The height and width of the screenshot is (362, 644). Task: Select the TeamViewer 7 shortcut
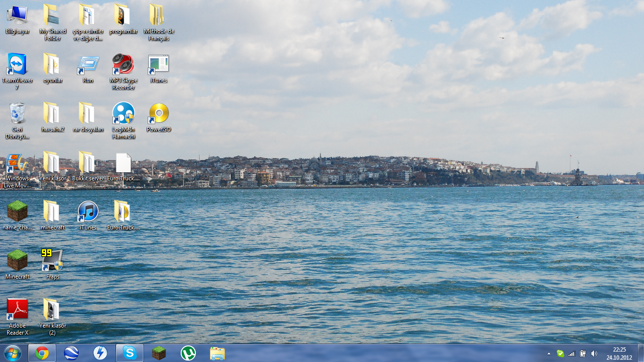17,71
